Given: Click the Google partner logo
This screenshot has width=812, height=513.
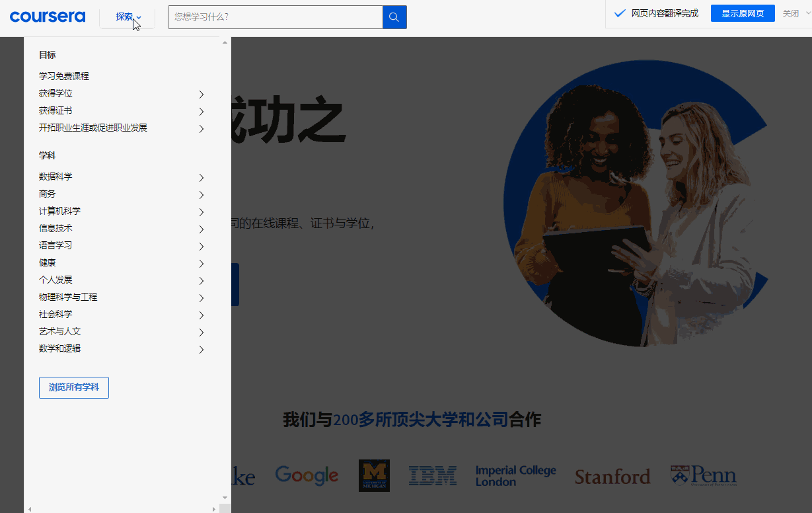Looking at the screenshot, I should [306, 475].
